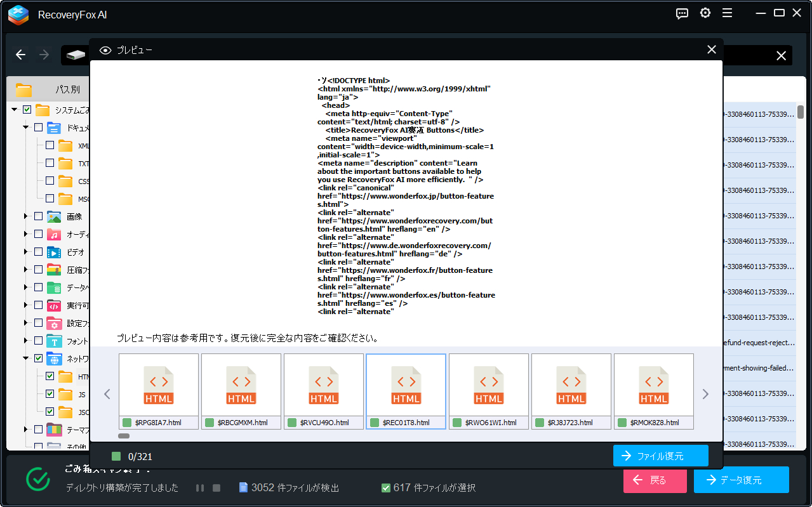Close the プレビュー preview dialog
The height and width of the screenshot is (507, 812).
click(712, 49)
